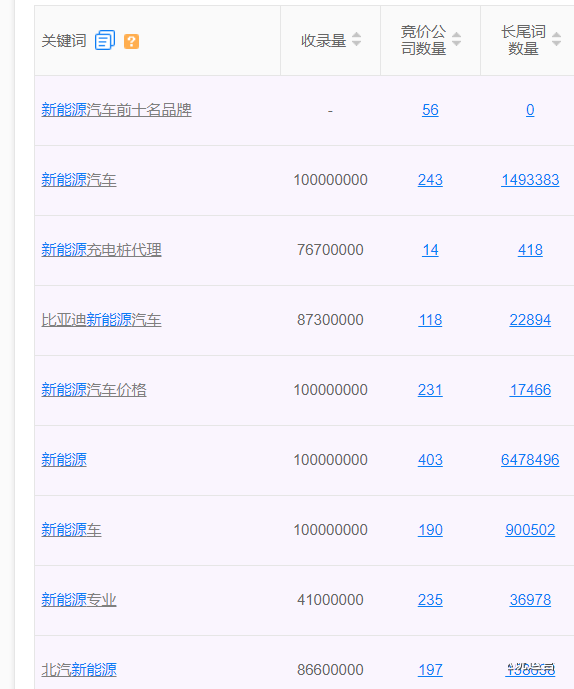Screen dimensions: 574x689
Task: Open keyword 比亚迪新能源汽车
Action: click(x=102, y=319)
